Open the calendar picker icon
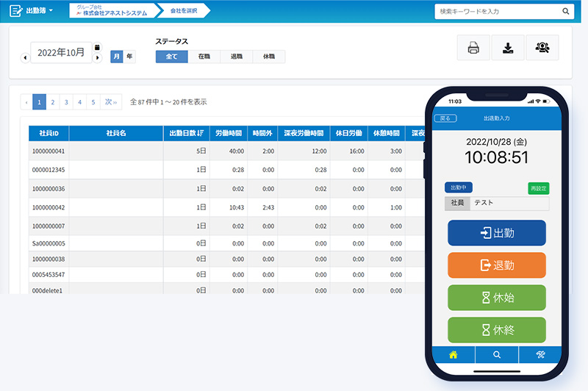This screenshot has width=588, height=391. click(97, 47)
